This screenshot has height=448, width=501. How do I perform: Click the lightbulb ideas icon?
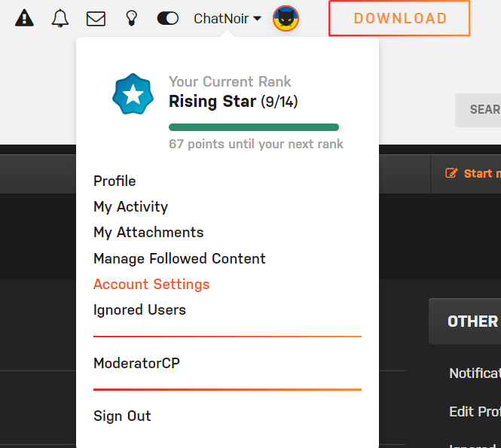pyautogui.click(x=131, y=18)
